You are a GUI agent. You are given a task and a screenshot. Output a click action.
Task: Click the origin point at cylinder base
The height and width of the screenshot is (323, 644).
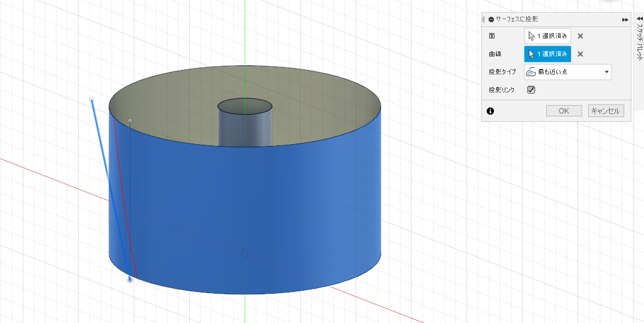tap(245, 253)
